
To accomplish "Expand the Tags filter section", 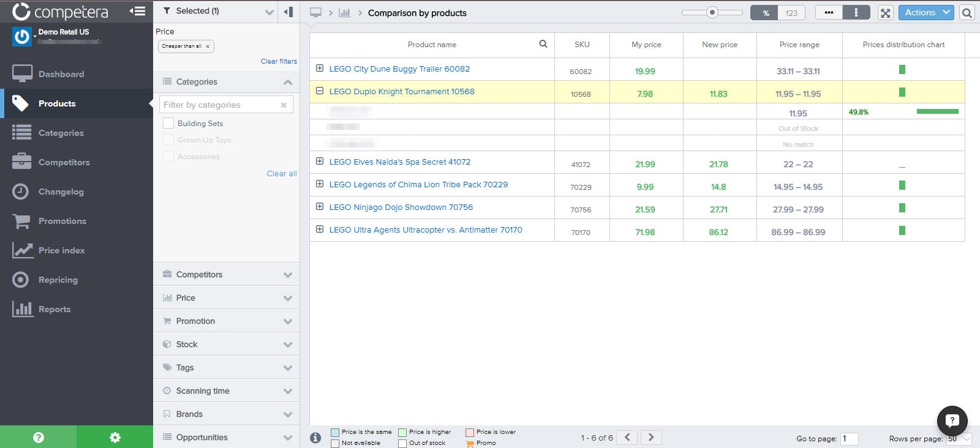I will click(x=226, y=367).
